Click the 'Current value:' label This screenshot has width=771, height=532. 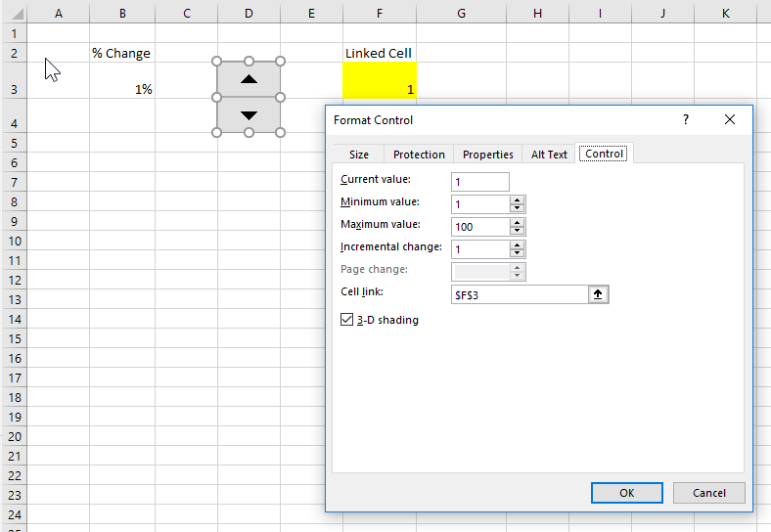(375, 180)
